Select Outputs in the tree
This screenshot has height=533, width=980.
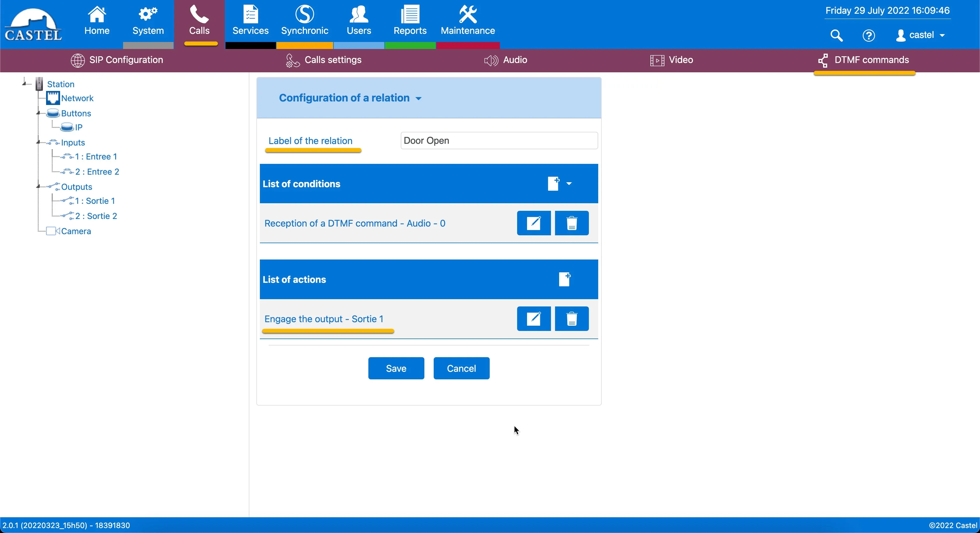(76, 187)
